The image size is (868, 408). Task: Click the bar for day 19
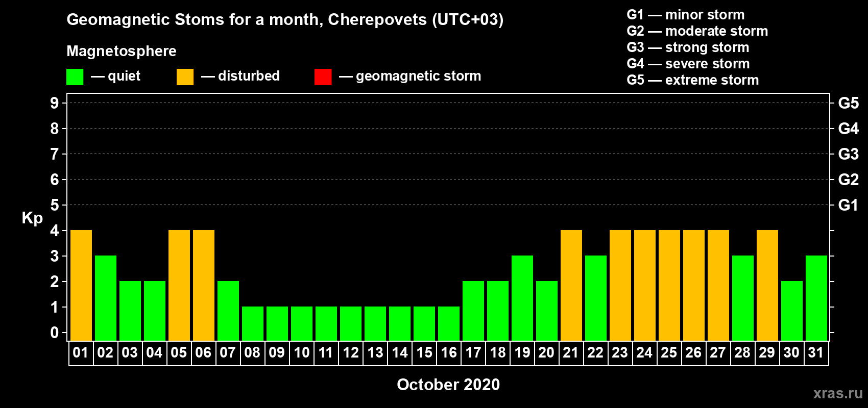(522, 298)
